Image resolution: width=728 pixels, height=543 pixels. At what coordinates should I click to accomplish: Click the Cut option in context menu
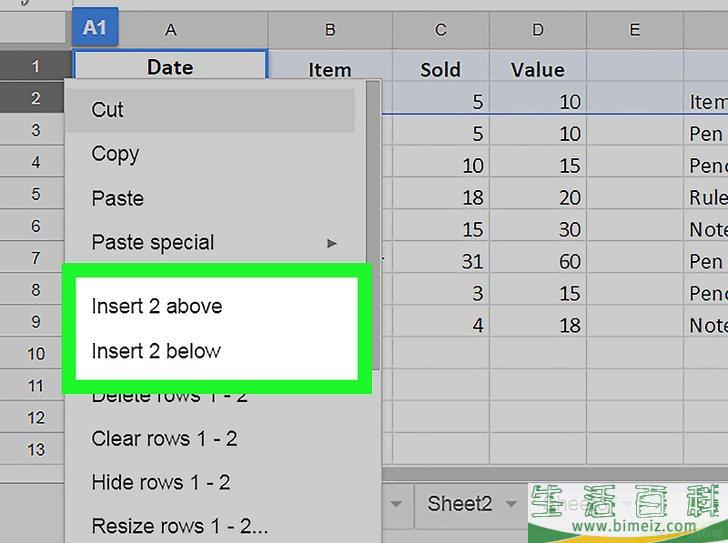(x=108, y=110)
